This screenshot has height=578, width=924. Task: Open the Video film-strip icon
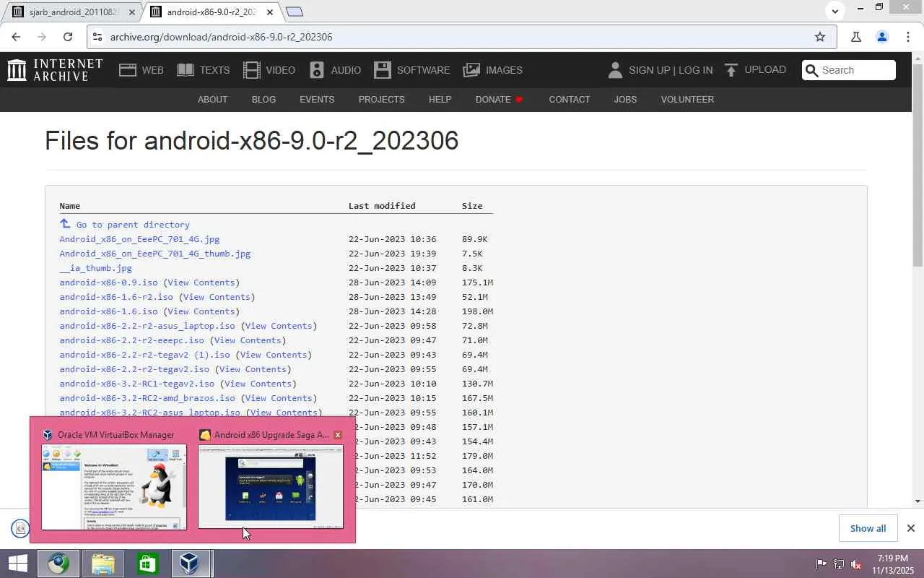pyautogui.click(x=251, y=70)
